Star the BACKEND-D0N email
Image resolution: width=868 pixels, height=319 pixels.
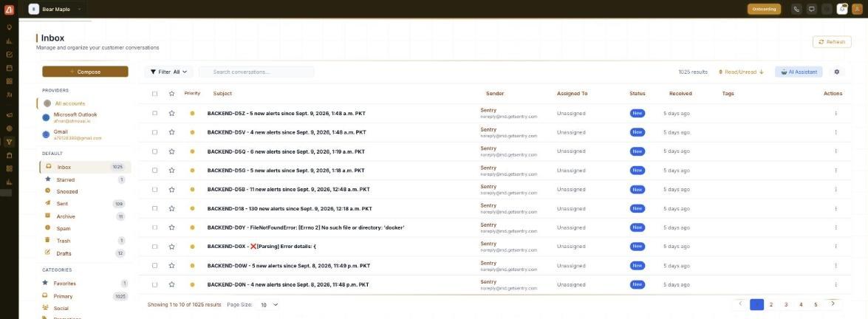(171, 284)
